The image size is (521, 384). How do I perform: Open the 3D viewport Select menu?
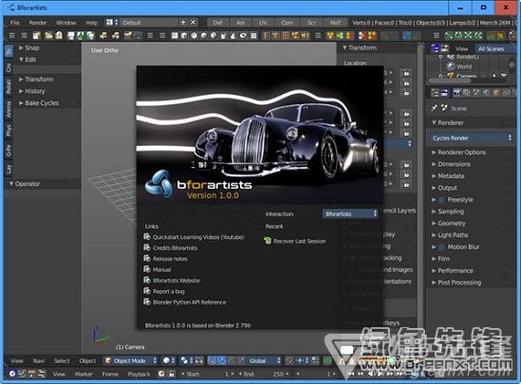pos(62,361)
